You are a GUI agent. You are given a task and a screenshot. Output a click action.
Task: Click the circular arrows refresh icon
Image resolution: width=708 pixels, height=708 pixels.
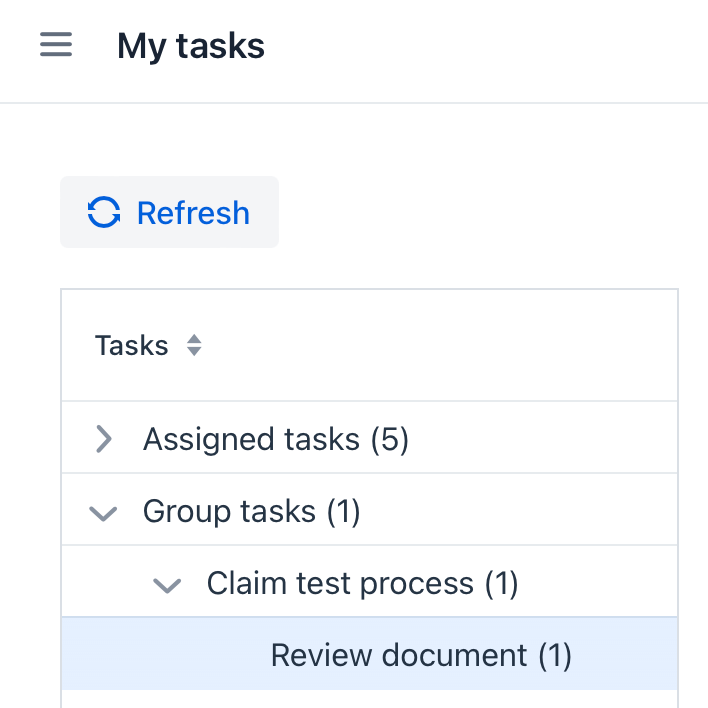click(103, 213)
